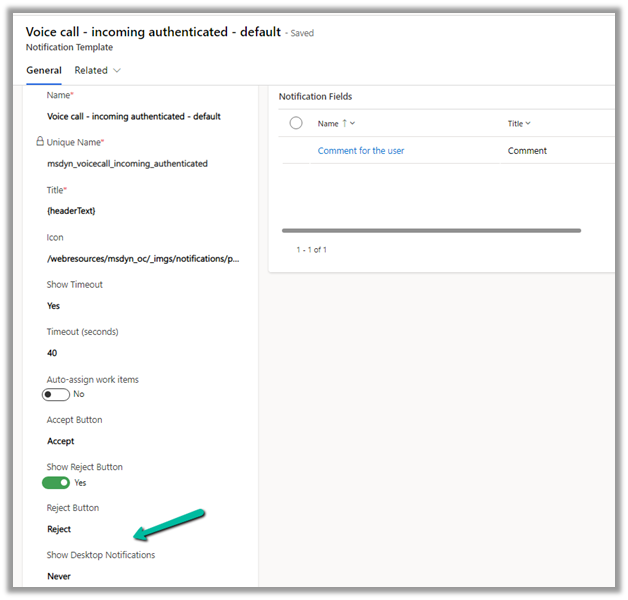The image size is (628, 600).
Task: Select the Timeout (seconds) value 40
Action: pyautogui.click(x=53, y=353)
